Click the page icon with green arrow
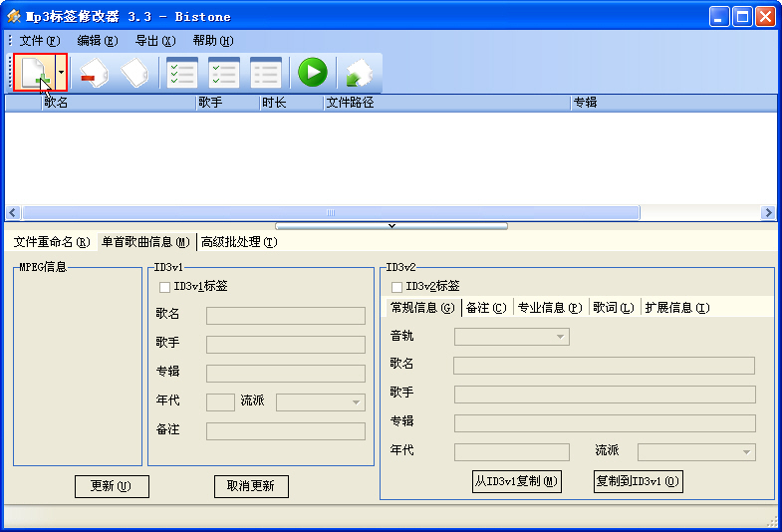Viewport: 782px width, 532px height. 358,73
